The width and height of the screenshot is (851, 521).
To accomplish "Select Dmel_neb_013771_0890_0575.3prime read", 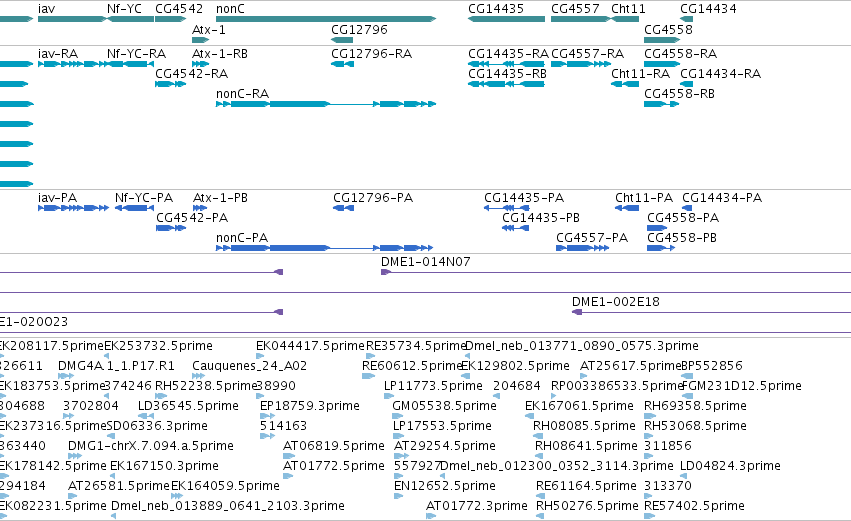I will (x=582, y=346).
